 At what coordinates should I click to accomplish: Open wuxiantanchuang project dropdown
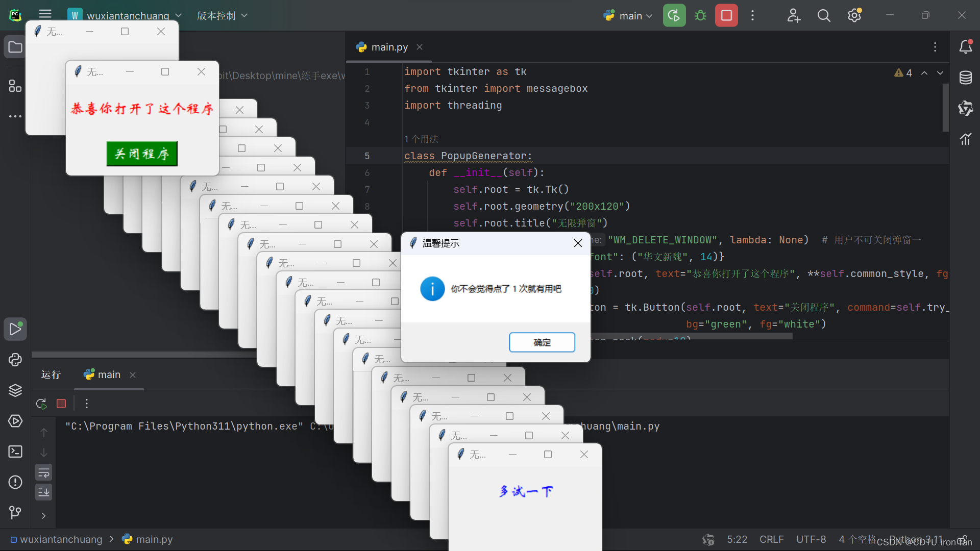pos(125,15)
